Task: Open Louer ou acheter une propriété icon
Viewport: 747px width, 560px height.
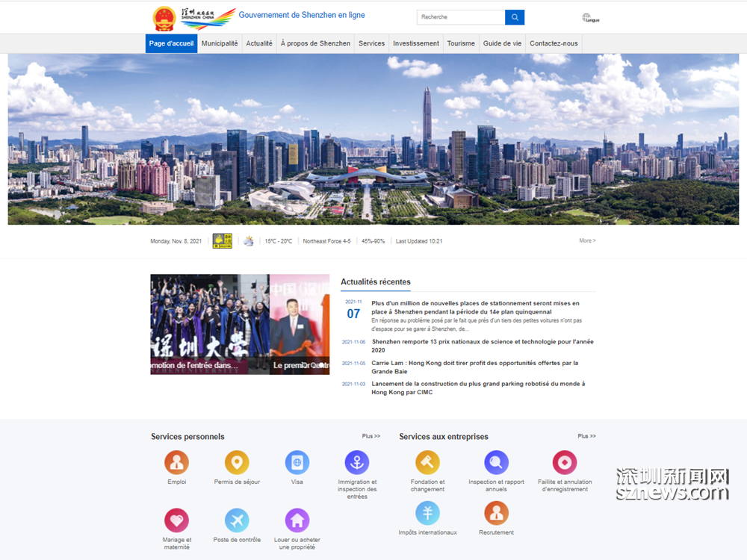Action: click(x=297, y=520)
